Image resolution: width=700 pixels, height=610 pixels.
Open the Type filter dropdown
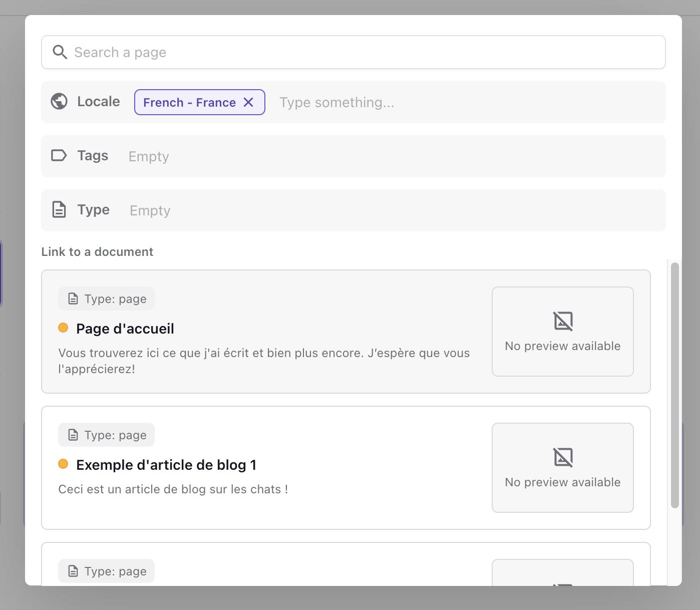coord(391,210)
